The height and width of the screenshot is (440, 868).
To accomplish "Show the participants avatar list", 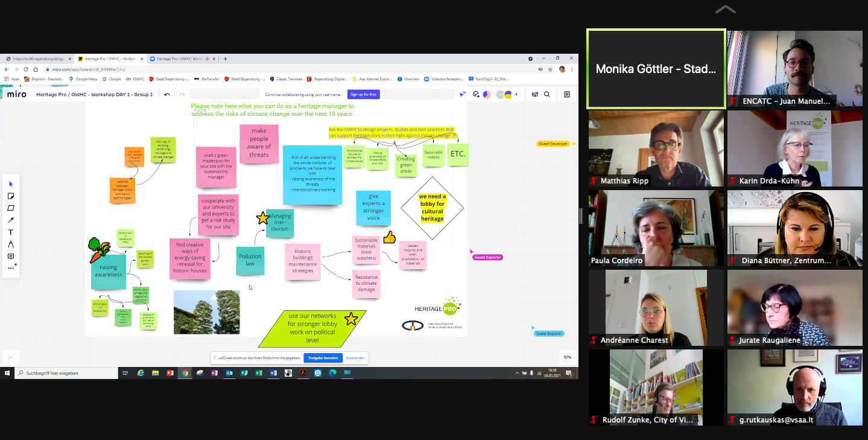I will (507, 94).
